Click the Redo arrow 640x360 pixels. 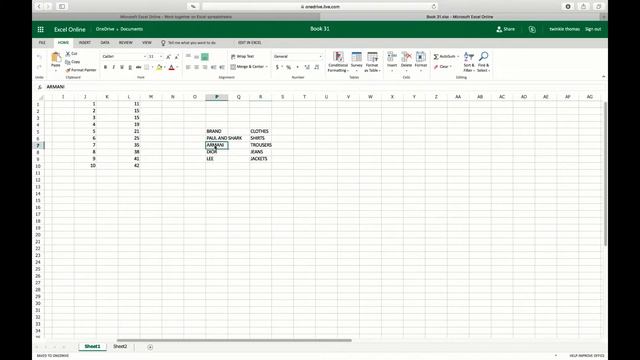[x=39, y=67]
